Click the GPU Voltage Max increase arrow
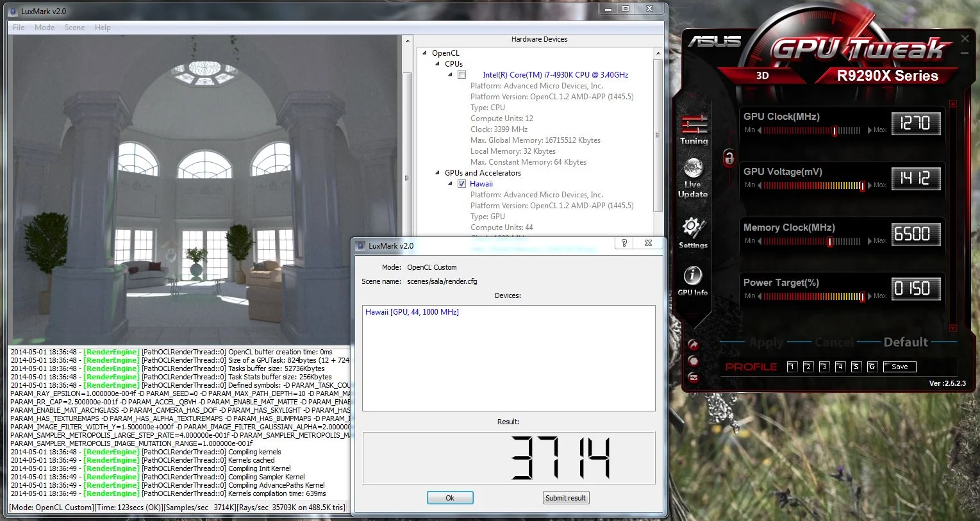The image size is (980, 521). [870, 185]
